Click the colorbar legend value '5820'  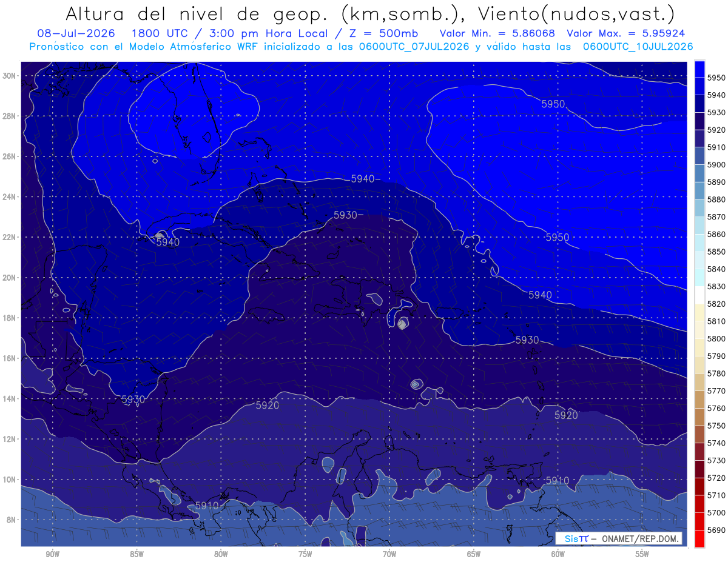pyautogui.click(x=716, y=304)
